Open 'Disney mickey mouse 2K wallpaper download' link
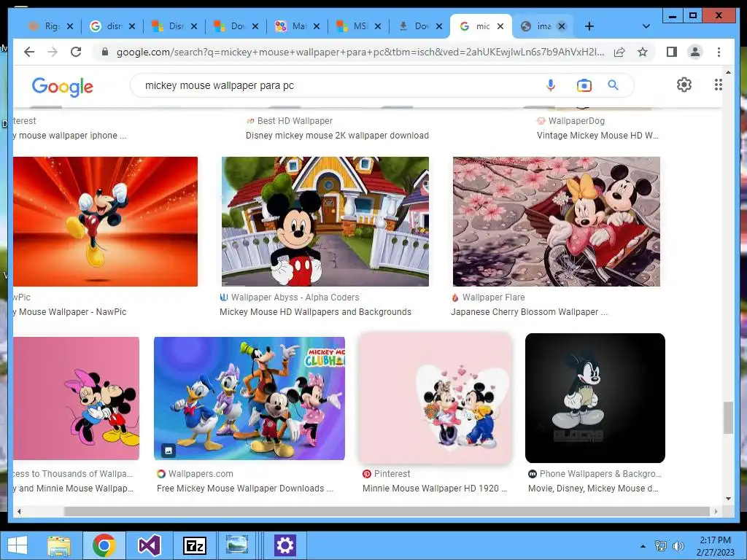This screenshot has width=747, height=560. [337, 136]
